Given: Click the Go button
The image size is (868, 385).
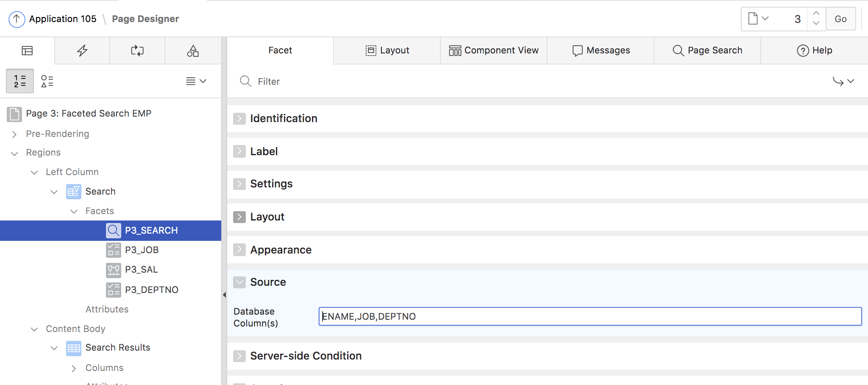Looking at the screenshot, I should (x=841, y=19).
